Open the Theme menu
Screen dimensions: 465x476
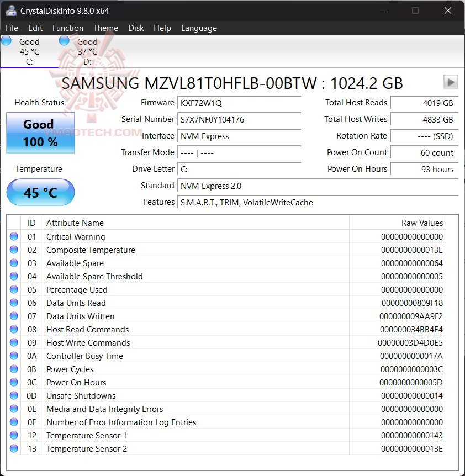(105, 28)
